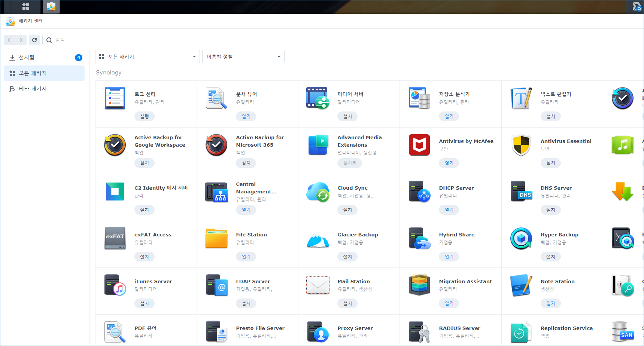Open the search widget in top-right corner
644x346 pixels.
pyautogui.click(x=637, y=7)
